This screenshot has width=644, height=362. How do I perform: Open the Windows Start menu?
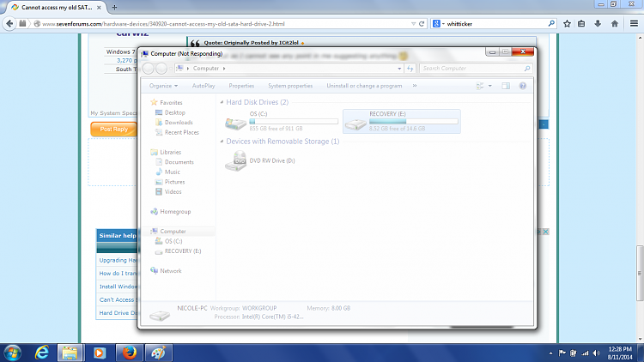(13, 353)
